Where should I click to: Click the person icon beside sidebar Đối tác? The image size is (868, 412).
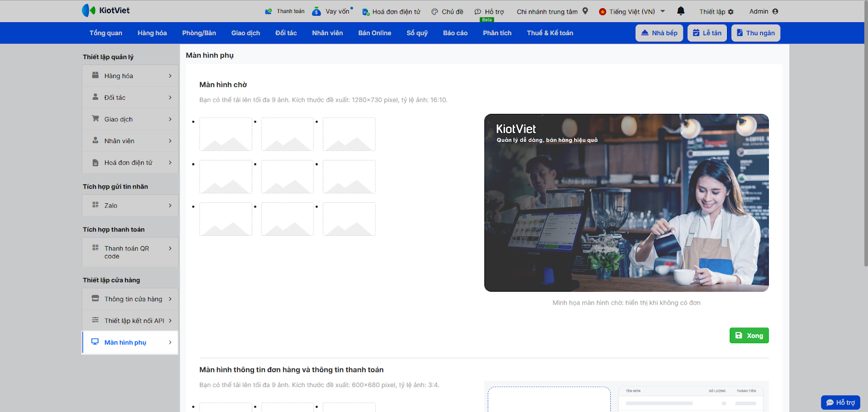point(95,97)
